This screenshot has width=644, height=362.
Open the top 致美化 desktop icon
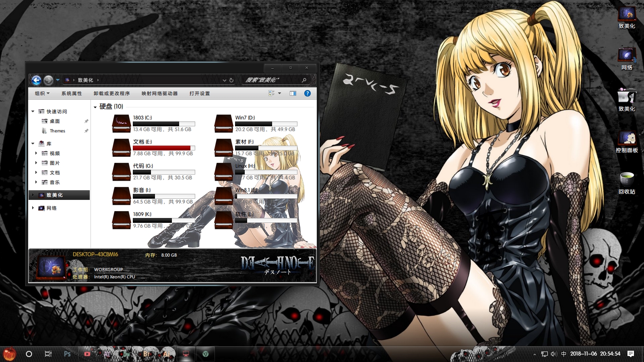627,17
